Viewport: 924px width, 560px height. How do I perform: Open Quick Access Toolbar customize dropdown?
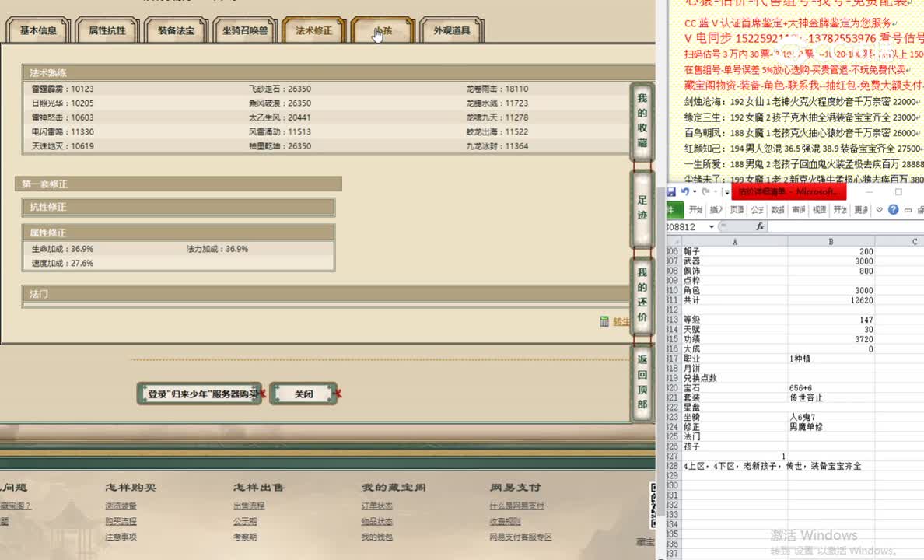(726, 193)
